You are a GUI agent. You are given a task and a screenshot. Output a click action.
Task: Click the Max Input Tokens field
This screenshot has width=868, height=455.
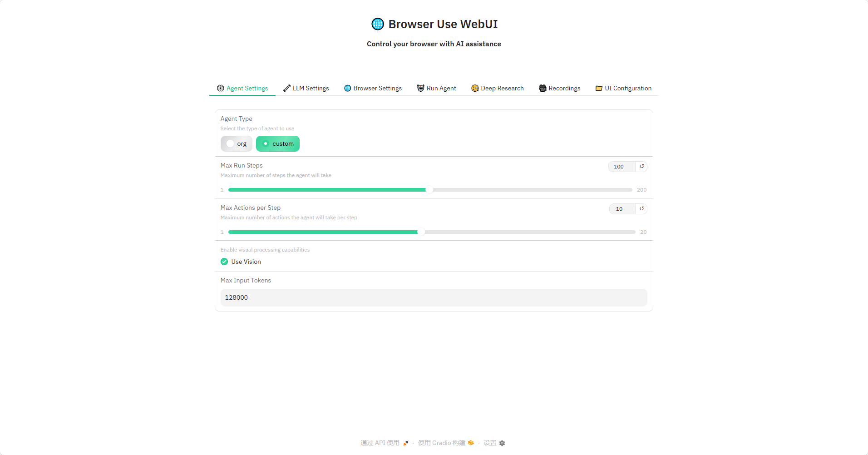(x=434, y=298)
